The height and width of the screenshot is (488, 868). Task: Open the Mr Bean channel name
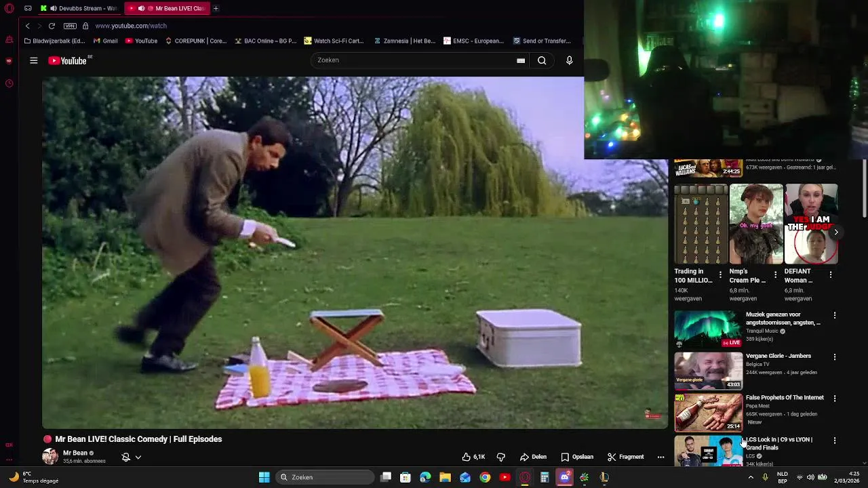75,453
